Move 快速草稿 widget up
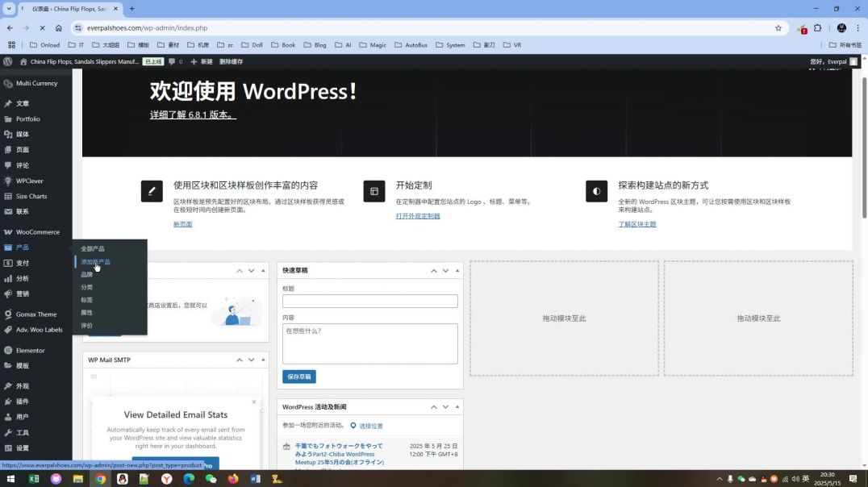Viewport: 868px width, 487px height. [x=433, y=271]
